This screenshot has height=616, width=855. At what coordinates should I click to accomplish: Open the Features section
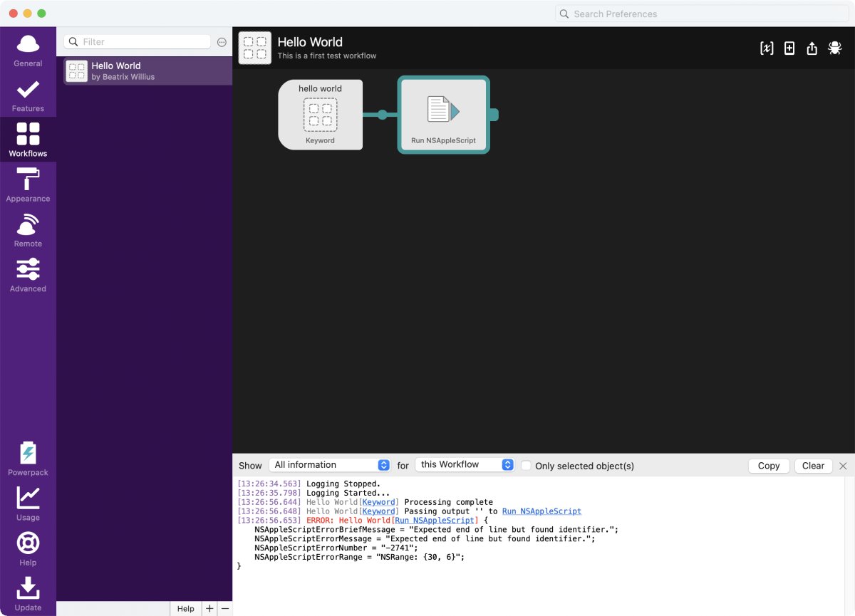28,95
